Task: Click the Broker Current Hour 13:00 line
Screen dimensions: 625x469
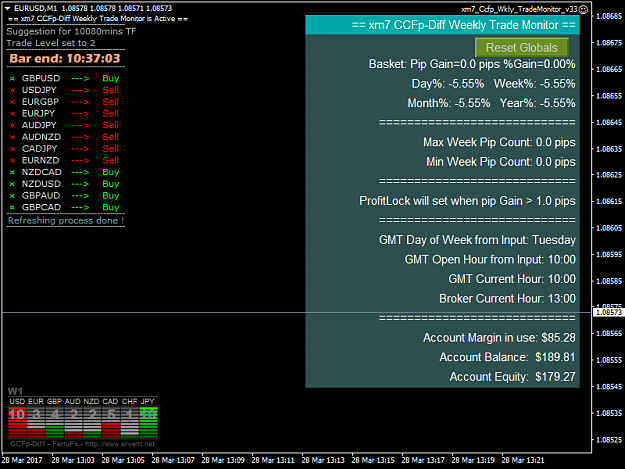Action: coord(507,298)
